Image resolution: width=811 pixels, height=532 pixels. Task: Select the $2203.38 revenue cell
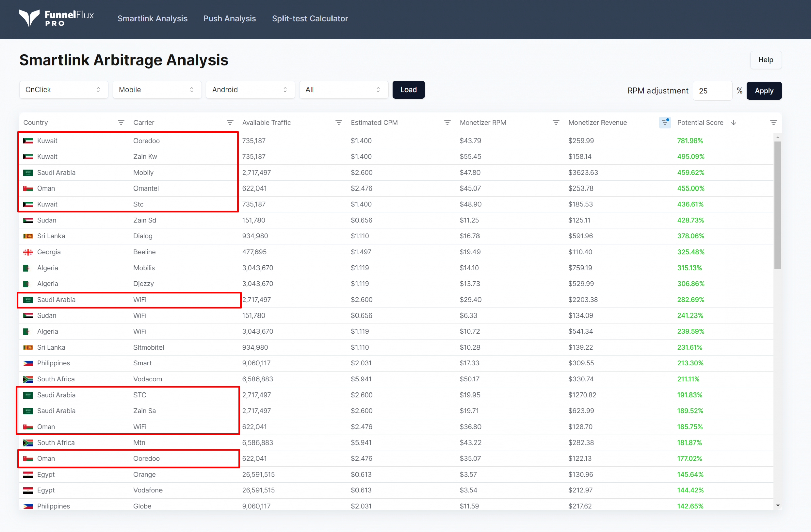[x=583, y=300]
